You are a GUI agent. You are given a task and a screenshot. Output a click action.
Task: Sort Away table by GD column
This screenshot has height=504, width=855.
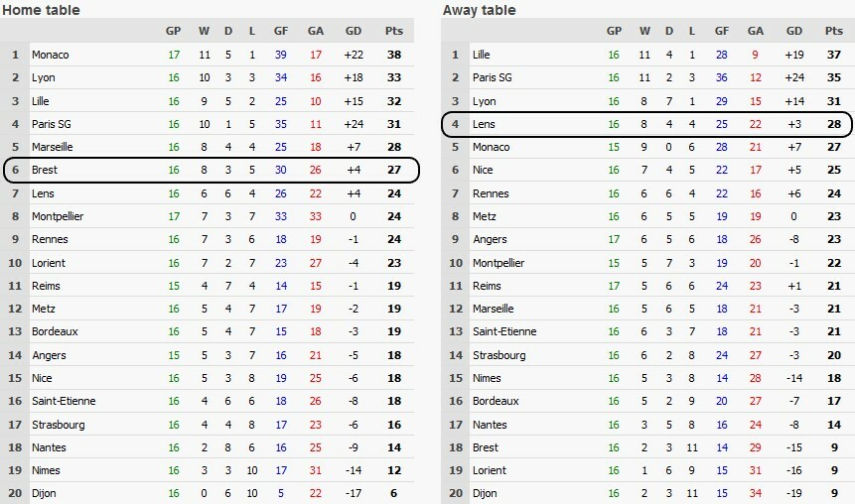(794, 31)
